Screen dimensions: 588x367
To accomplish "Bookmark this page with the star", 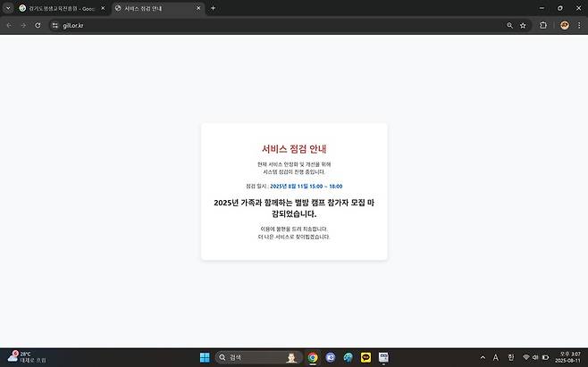I will (523, 26).
